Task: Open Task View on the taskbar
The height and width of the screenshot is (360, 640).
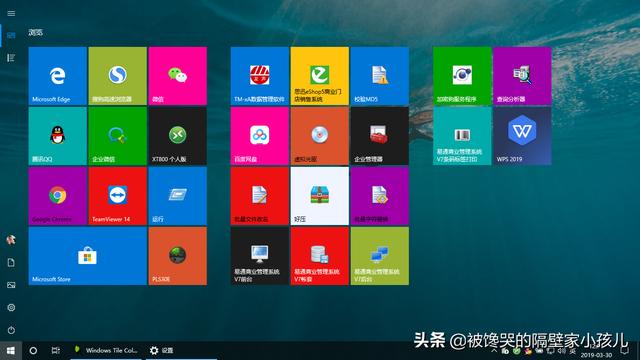Action: point(56,351)
